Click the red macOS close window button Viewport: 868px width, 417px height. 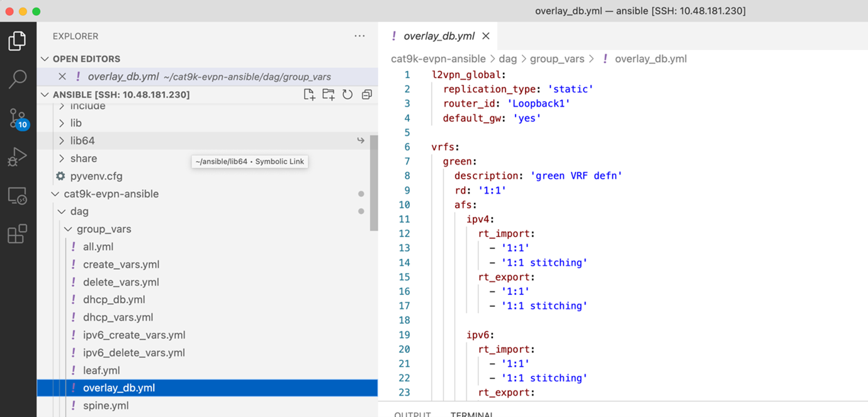9,11
